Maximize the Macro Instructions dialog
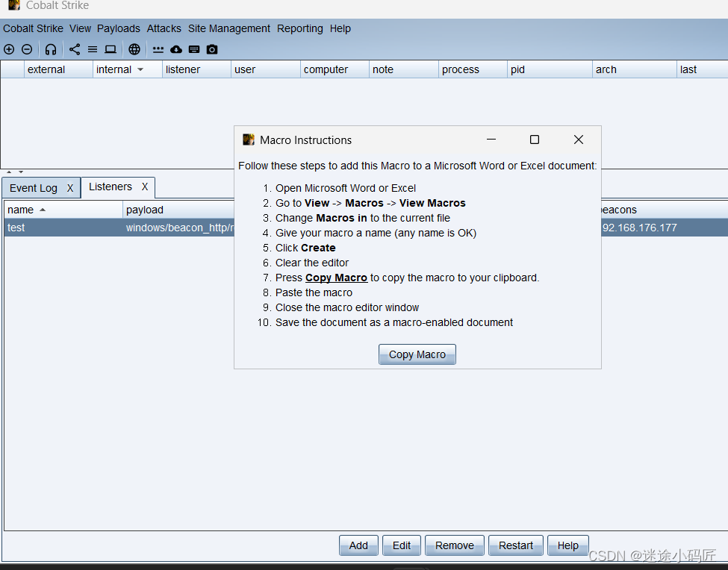 535,140
